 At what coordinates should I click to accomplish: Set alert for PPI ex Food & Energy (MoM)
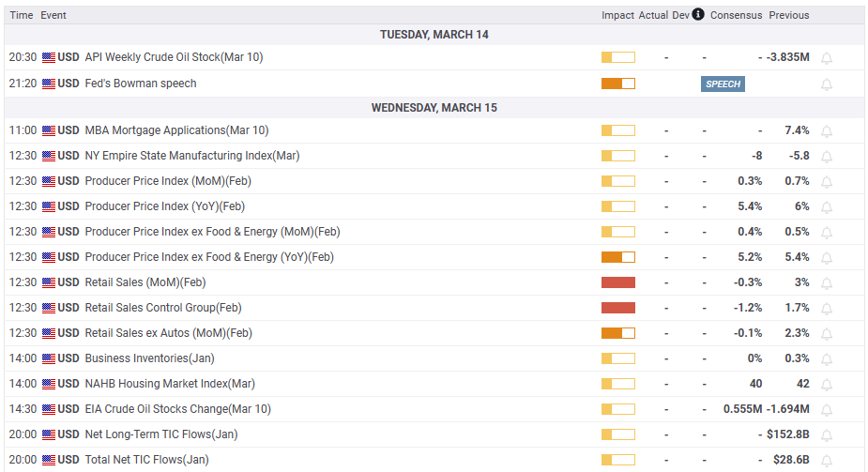click(x=827, y=233)
